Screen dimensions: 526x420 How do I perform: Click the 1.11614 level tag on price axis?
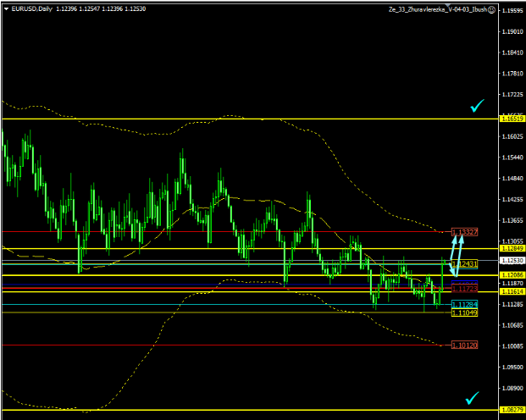coord(511,291)
